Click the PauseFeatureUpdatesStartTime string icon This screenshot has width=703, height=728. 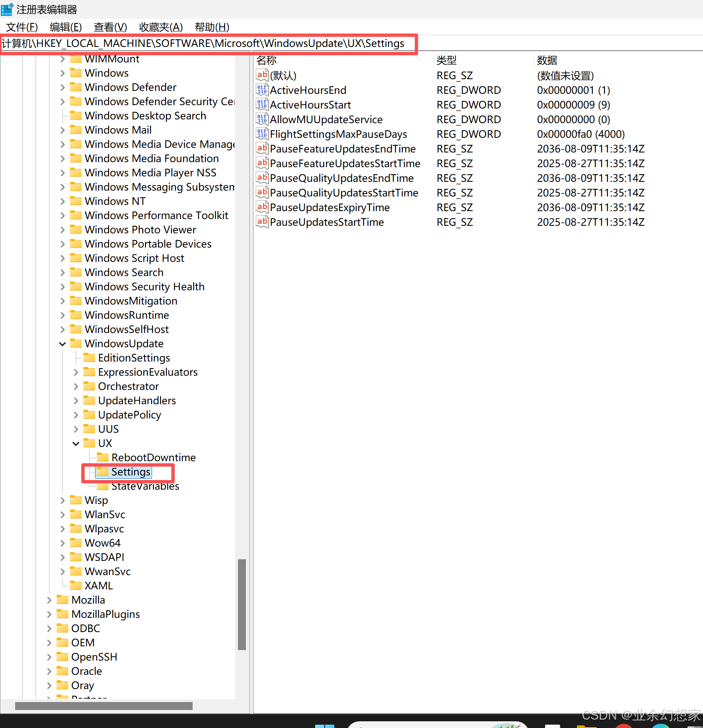[262, 163]
